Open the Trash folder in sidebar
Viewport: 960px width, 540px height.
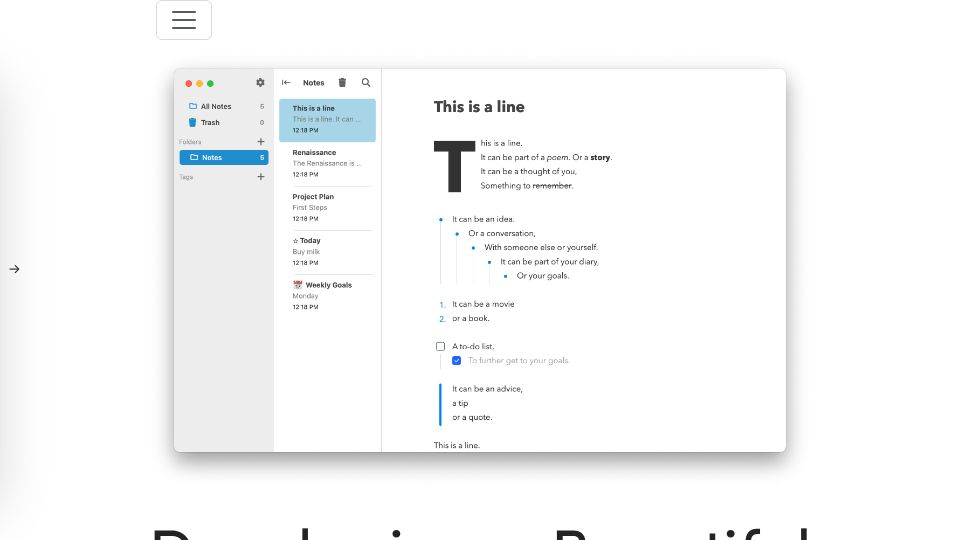point(224,122)
